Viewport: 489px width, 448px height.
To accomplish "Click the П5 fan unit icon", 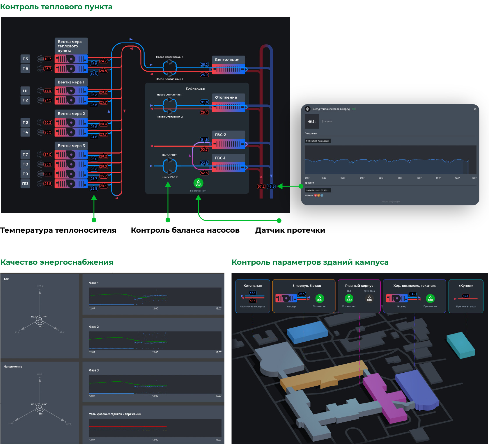I will pos(71,59).
